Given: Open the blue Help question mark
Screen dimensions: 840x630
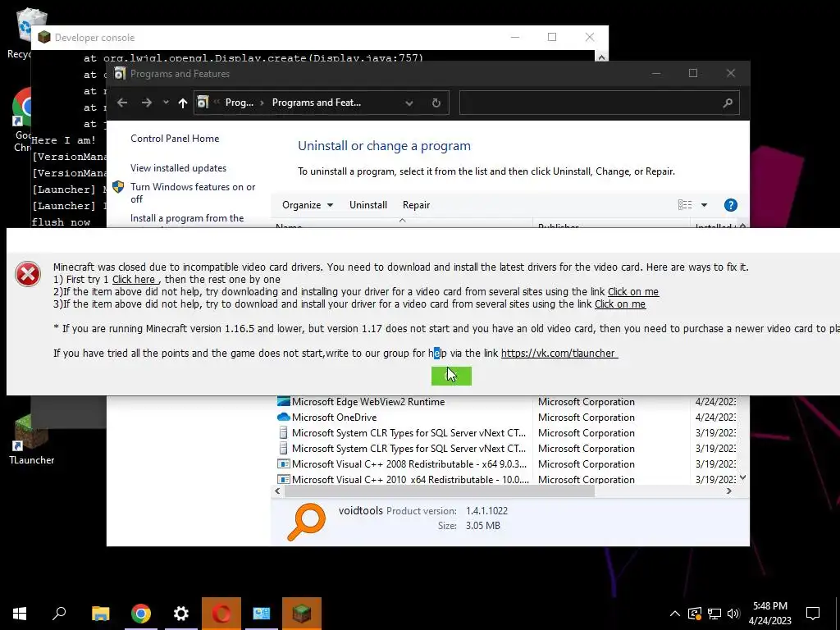Looking at the screenshot, I should tap(731, 205).
